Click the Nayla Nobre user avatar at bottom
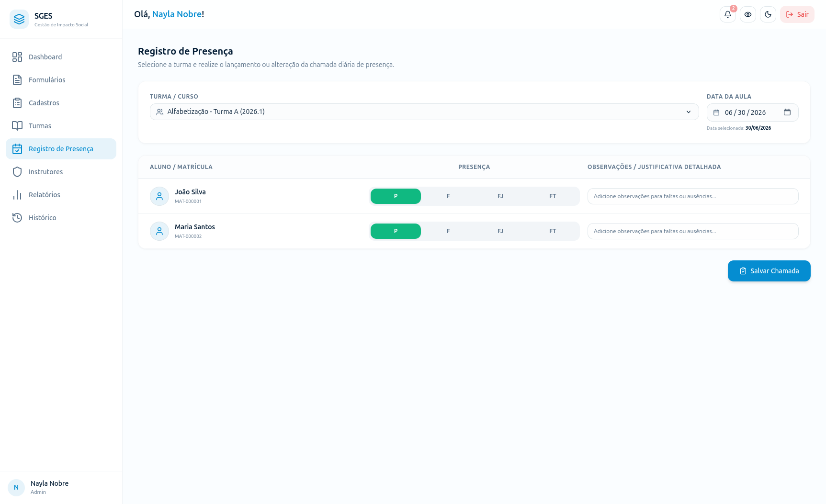Screen dimensions: 826x504 pos(16,487)
